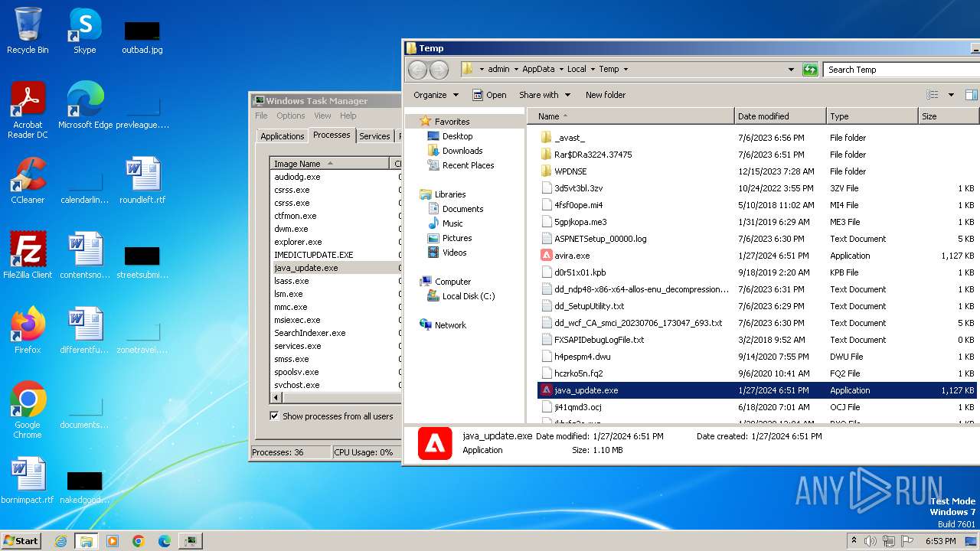Click the clock in the taskbar

941,541
